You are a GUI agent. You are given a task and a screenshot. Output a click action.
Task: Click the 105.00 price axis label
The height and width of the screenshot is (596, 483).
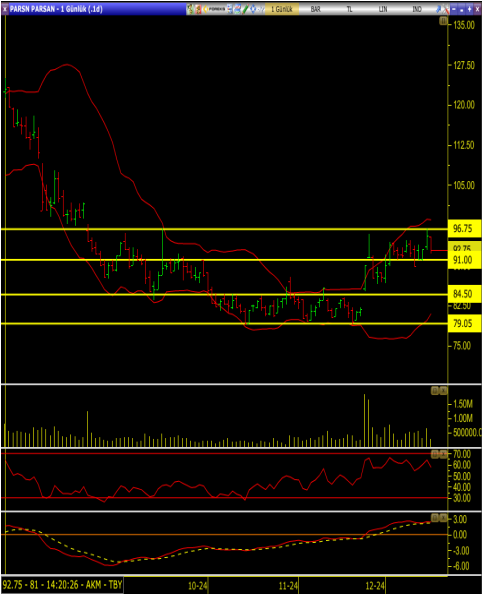pyautogui.click(x=464, y=185)
